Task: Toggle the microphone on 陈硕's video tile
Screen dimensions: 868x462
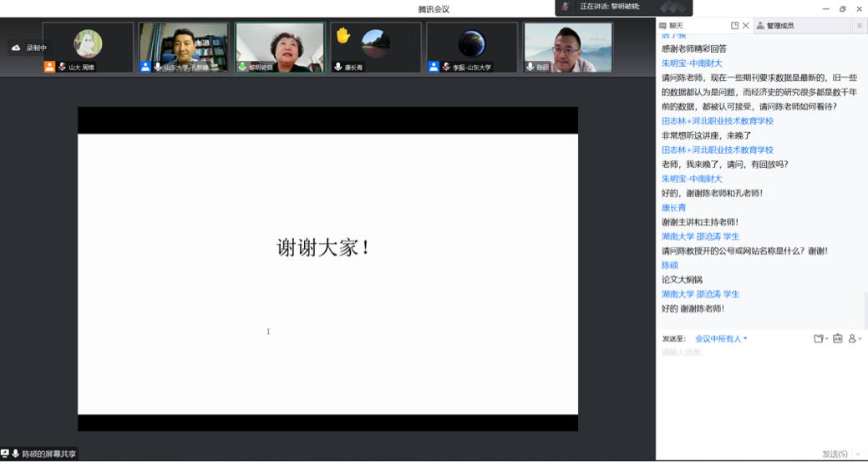Action: [x=530, y=67]
